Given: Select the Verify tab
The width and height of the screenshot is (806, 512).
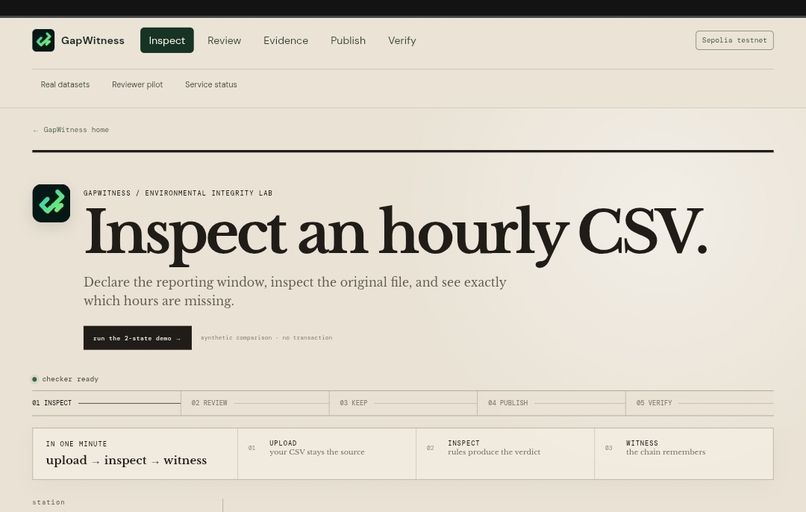Looking at the screenshot, I should (x=402, y=40).
